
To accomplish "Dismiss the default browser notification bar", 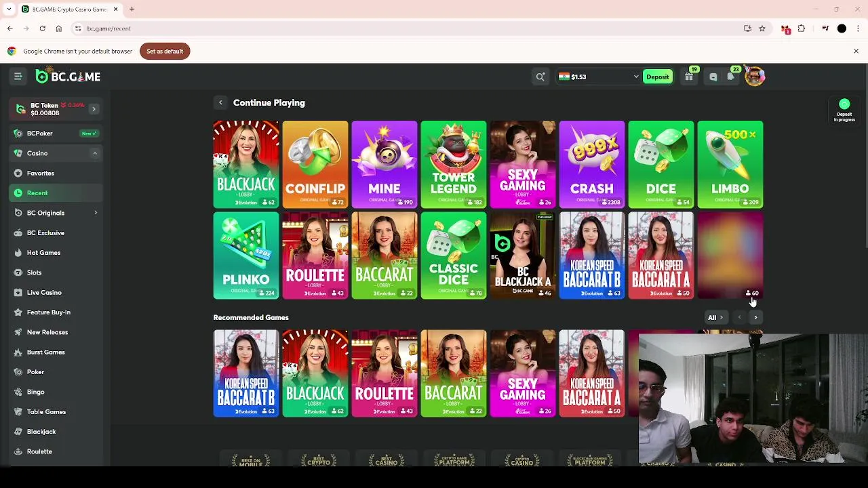I will tap(856, 51).
